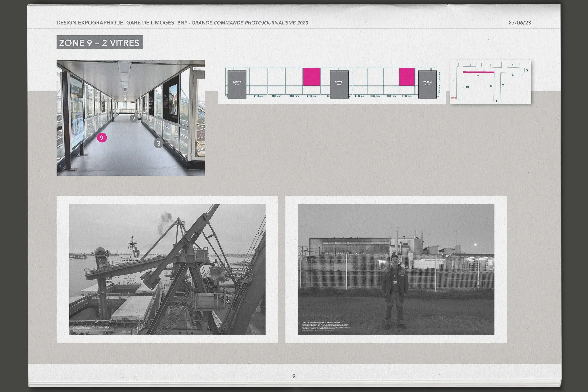Click the ZONE 9 – 2 VITRES title
The width and height of the screenshot is (588, 392).
click(99, 43)
